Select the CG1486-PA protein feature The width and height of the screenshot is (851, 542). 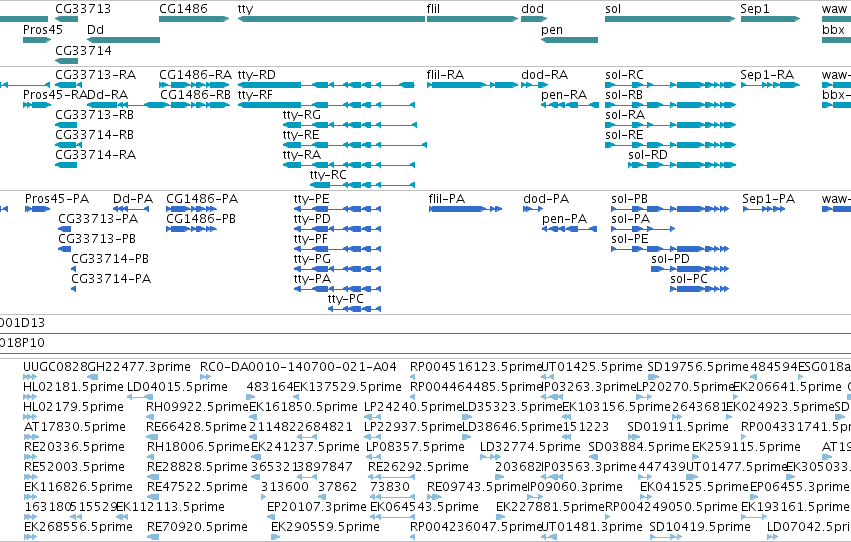click(192, 209)
